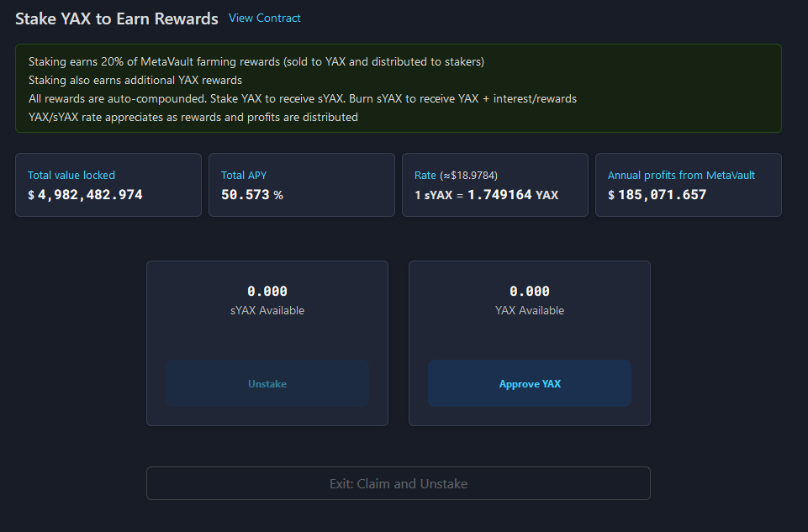The width and height of the screenshot is (808, 532).
Task: Open the View Contract link
Action: pyautogui.click(x=264, y=18)
